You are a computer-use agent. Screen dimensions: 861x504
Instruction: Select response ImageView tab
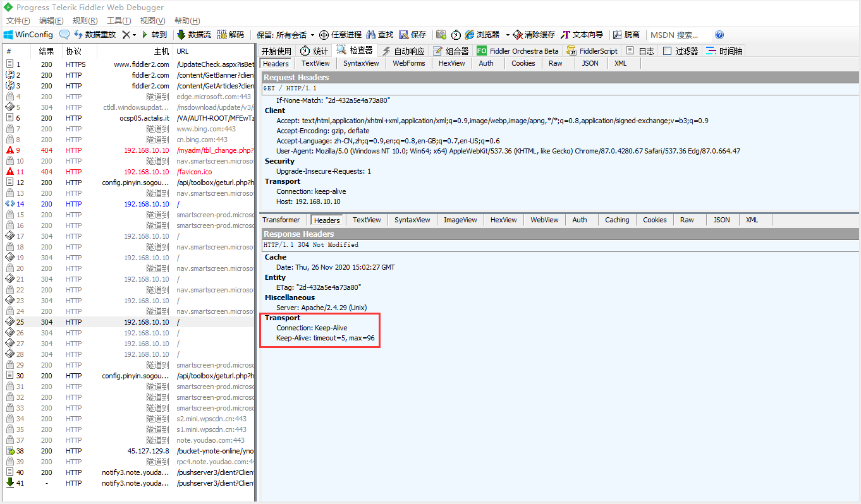click(x=460, y=220)
